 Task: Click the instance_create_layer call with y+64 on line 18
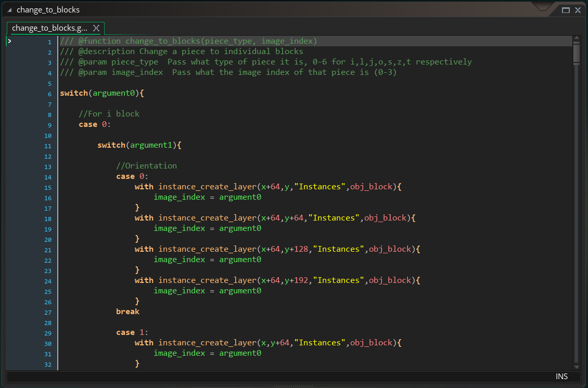click(275, 218)
